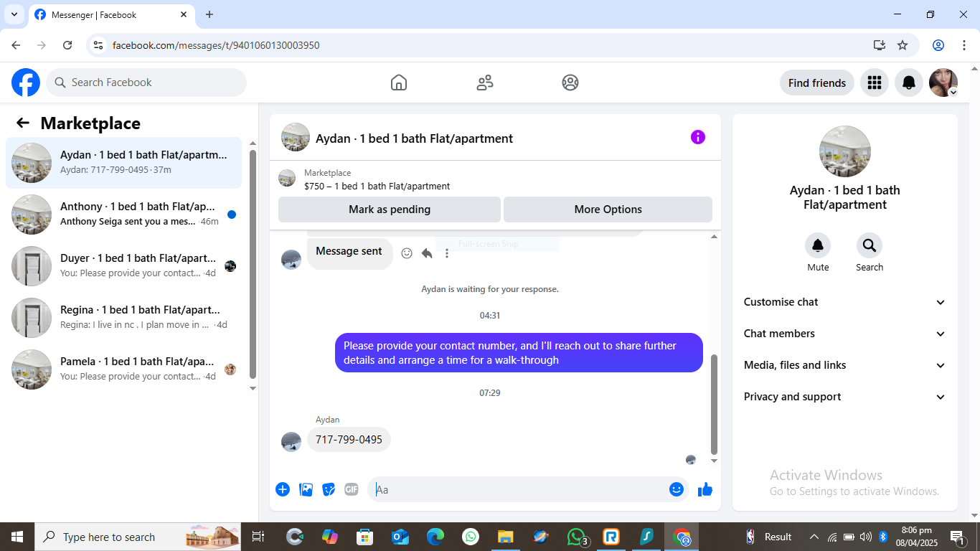Click the conversation list scrollbar
Image resolution: width=980 pixels, height=551 pixels.
coord(253,264)
